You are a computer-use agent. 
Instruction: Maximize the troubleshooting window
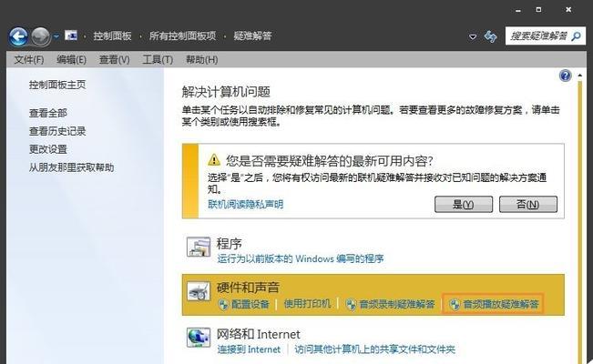[538, 10]
